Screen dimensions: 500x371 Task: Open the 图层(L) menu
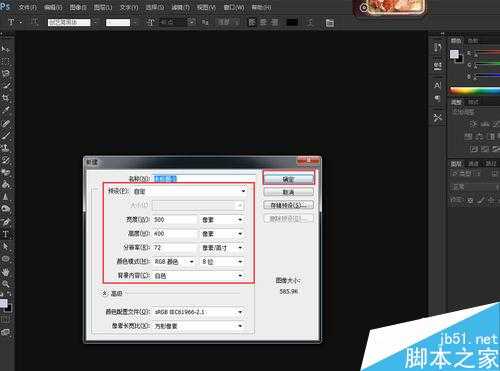(x=103, y=7)
